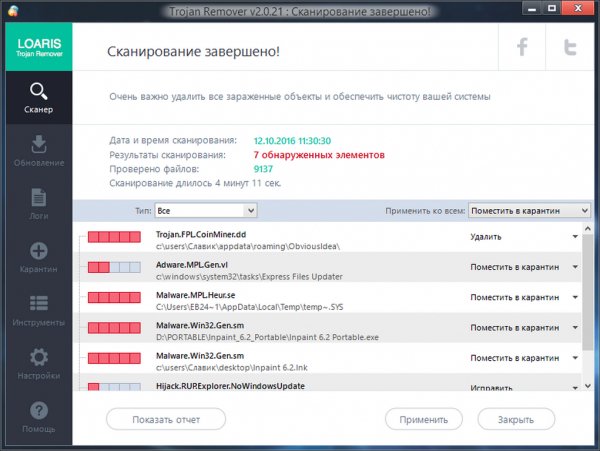600x451 pixels.
Task: Open the Настройки gear icon
Action: click(39, 357)
